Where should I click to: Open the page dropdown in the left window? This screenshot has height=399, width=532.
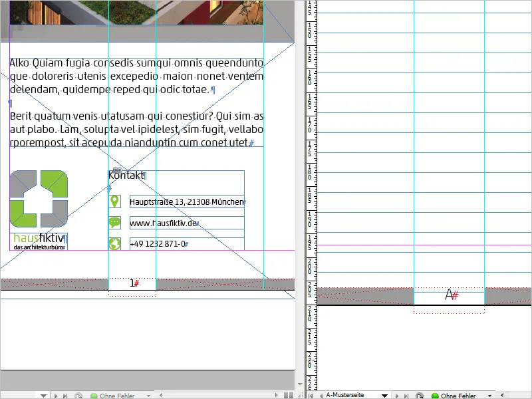(43, 396)
